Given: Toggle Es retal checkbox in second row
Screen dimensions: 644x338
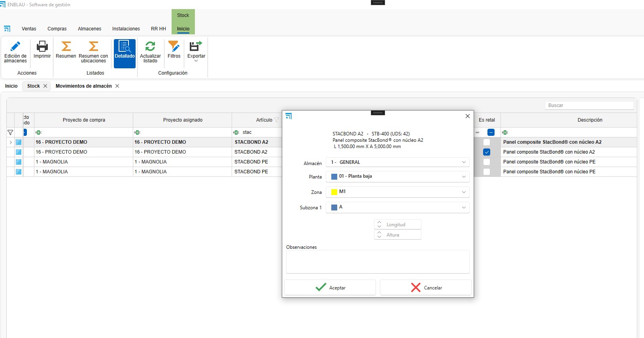Looking at the screenshot, I should click(487, 152).
